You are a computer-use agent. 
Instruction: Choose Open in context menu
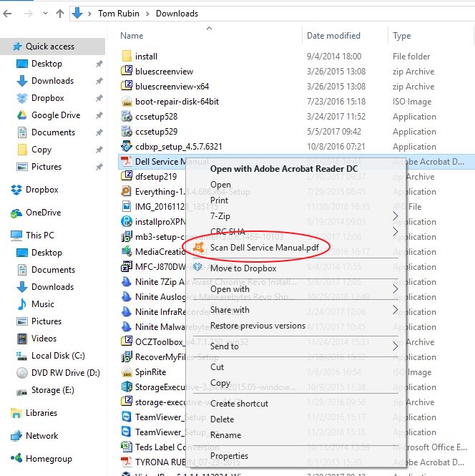tap(220, 185)
